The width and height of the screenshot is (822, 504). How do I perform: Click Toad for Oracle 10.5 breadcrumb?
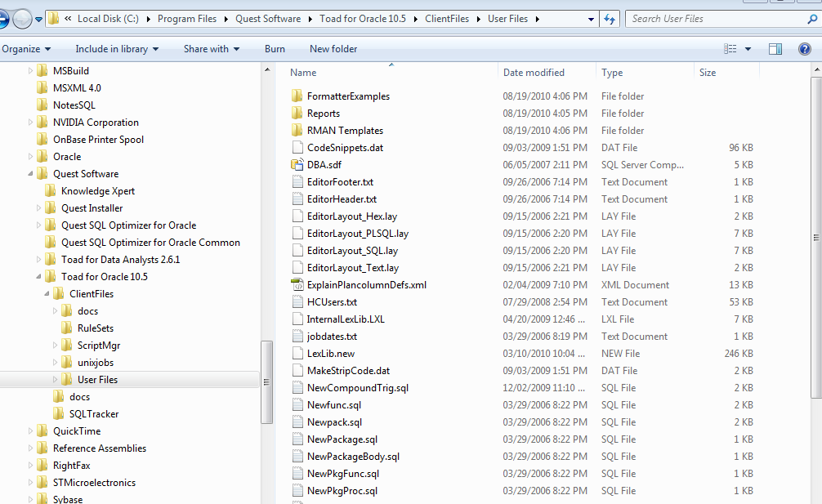pos(363,19)
